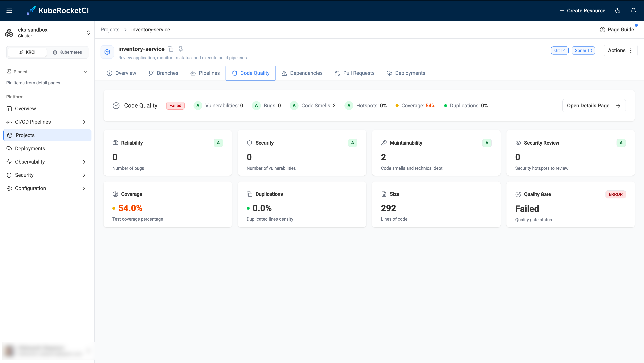
Task: Open the hamburger navigation menu
Action: (x=9, y=11)
